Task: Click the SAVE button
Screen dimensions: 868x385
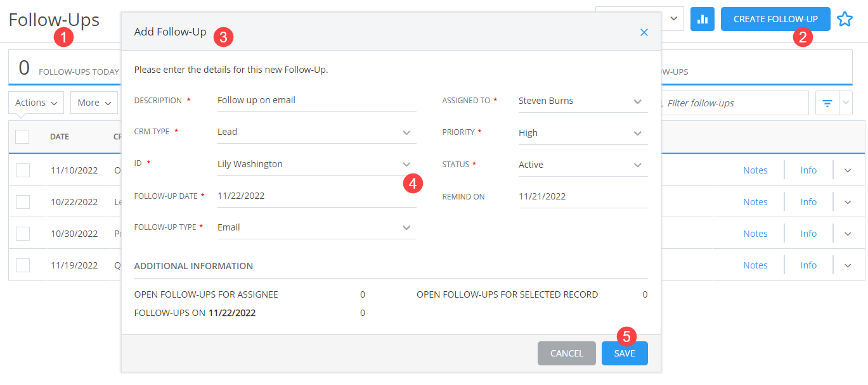Action: point(625,353)
